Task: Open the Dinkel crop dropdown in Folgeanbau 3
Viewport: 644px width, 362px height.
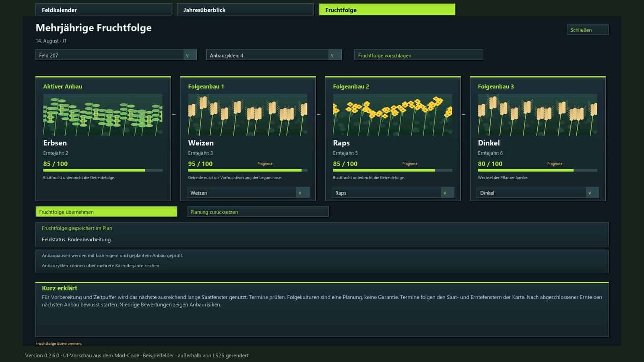Action: [x=538, y=193]
